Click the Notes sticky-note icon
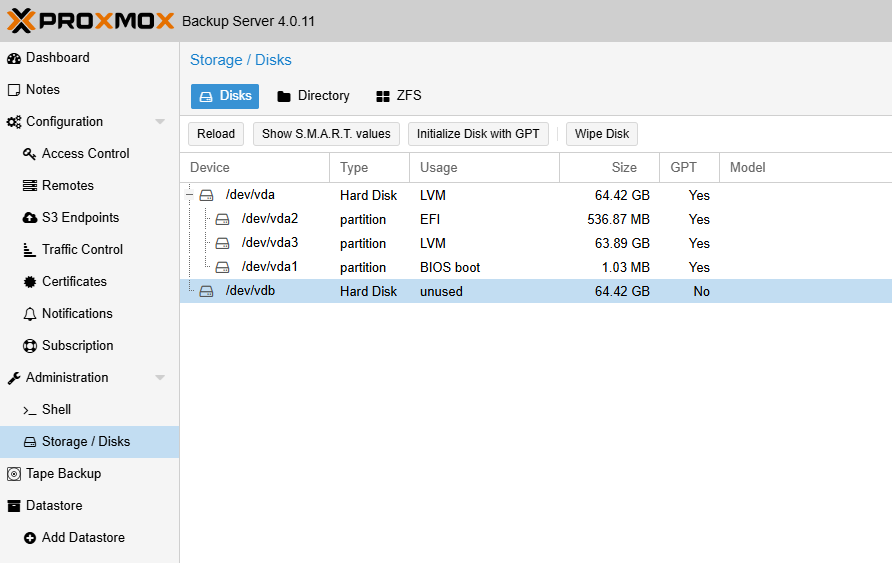This screenshot has width=892, height=563. 14,90
